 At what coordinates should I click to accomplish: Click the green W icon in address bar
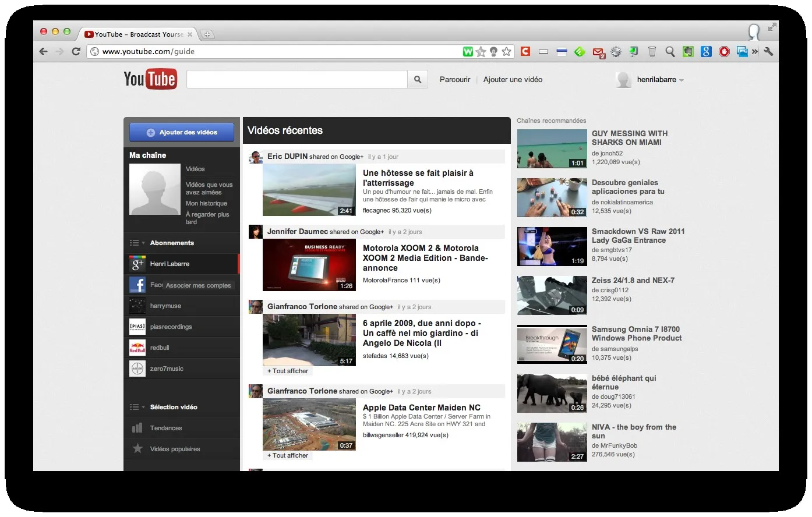click(x=468, y=51)
